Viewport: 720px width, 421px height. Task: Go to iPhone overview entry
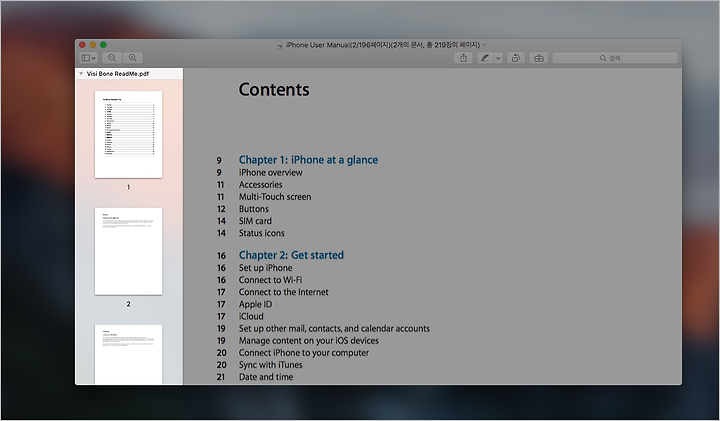pos(270,173)
